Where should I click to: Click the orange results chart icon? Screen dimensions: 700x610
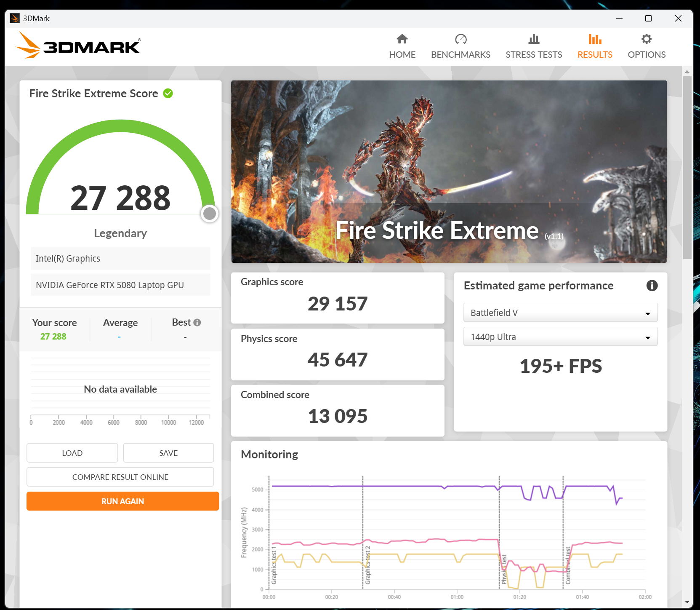tap(595, 39)
